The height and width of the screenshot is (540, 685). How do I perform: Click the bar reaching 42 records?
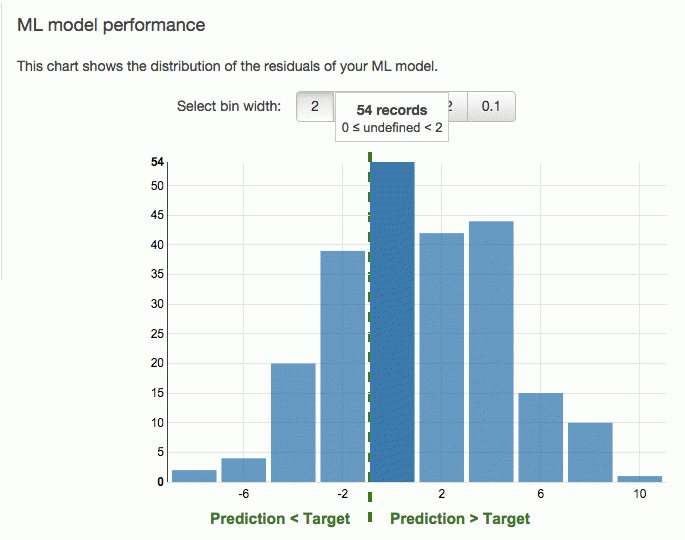pos(442,357)
